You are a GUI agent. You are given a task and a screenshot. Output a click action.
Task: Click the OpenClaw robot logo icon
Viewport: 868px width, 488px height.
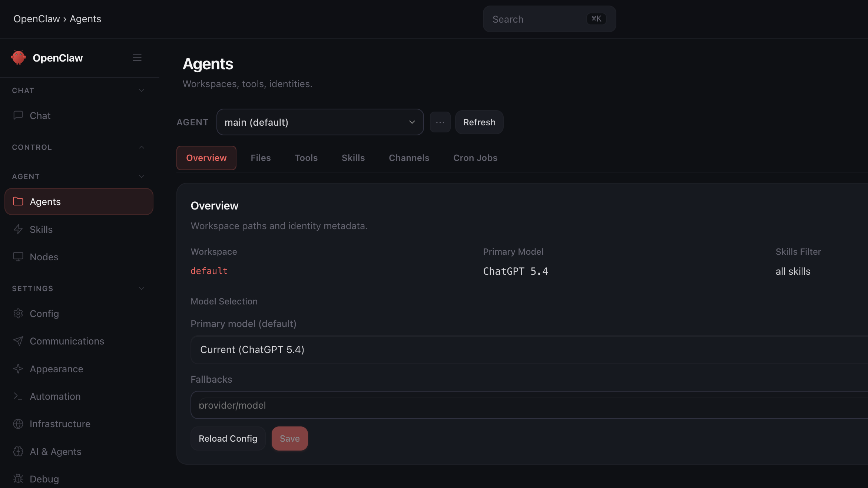pyautogui.click(x=18, y=57)
